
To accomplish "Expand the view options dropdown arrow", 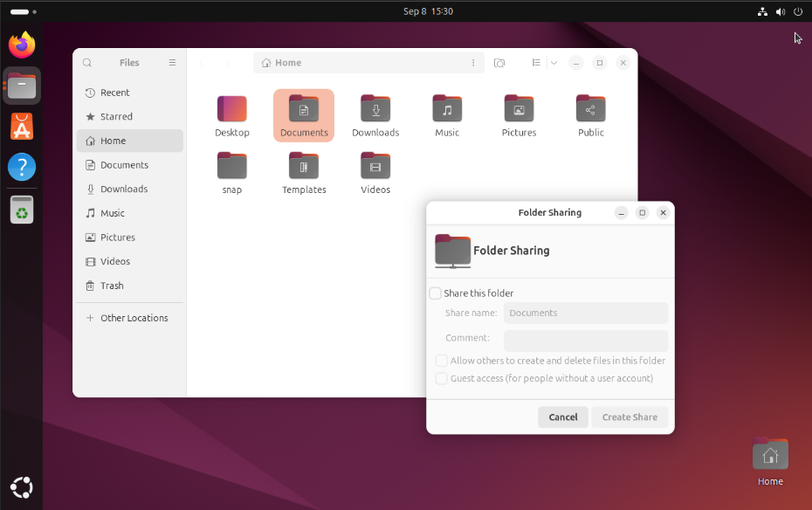I will 554,63.
